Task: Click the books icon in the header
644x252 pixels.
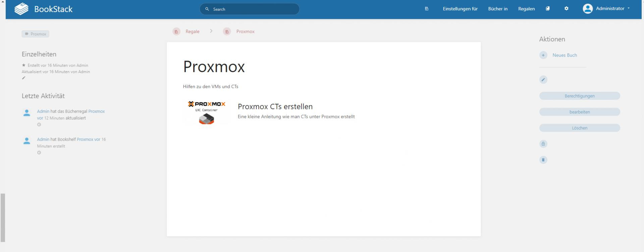Action: (548, 9)
